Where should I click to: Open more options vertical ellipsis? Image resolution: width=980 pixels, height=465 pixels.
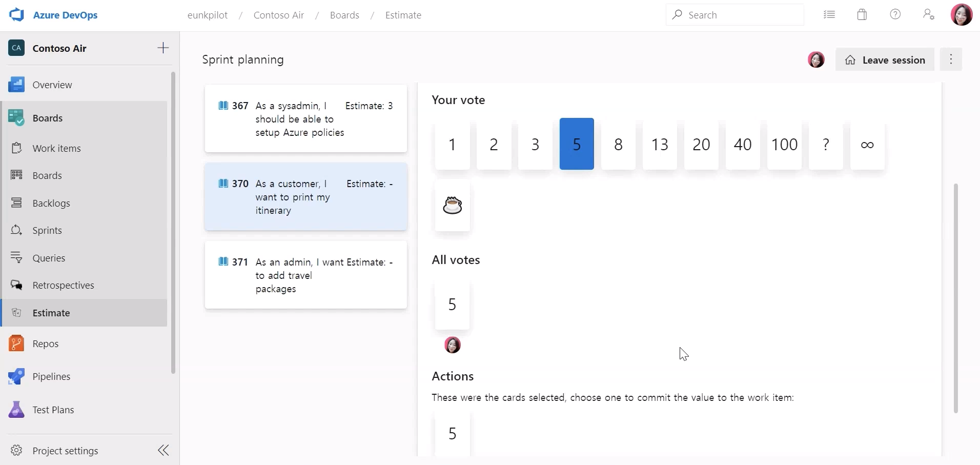pos(951,59)
